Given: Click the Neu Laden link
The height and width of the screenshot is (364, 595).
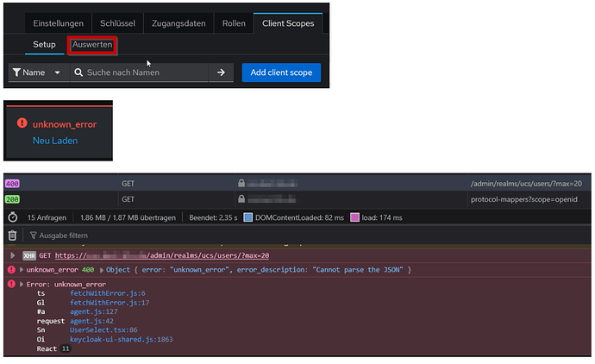Looking at the screenshot, I should [x=55, y=141].
